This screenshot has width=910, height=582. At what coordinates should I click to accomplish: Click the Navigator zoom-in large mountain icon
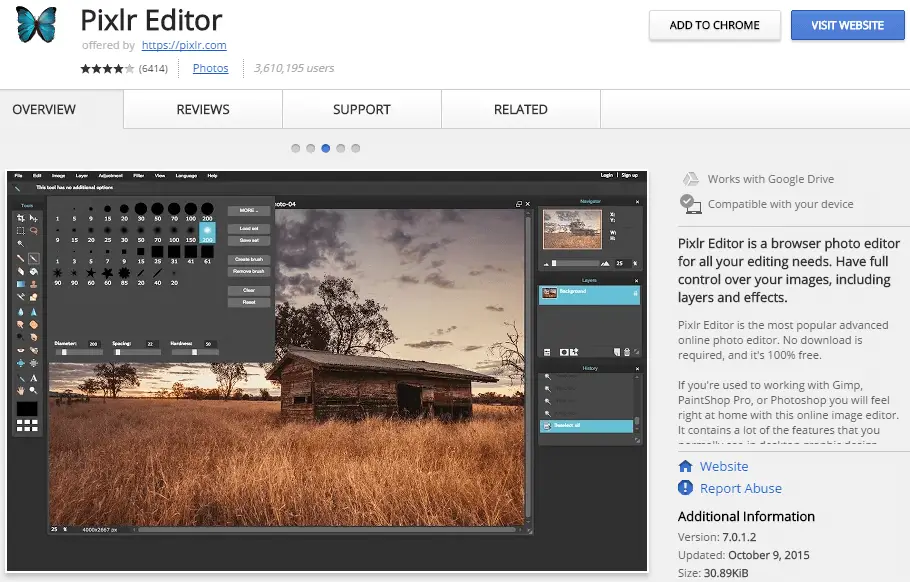[605, 263]
